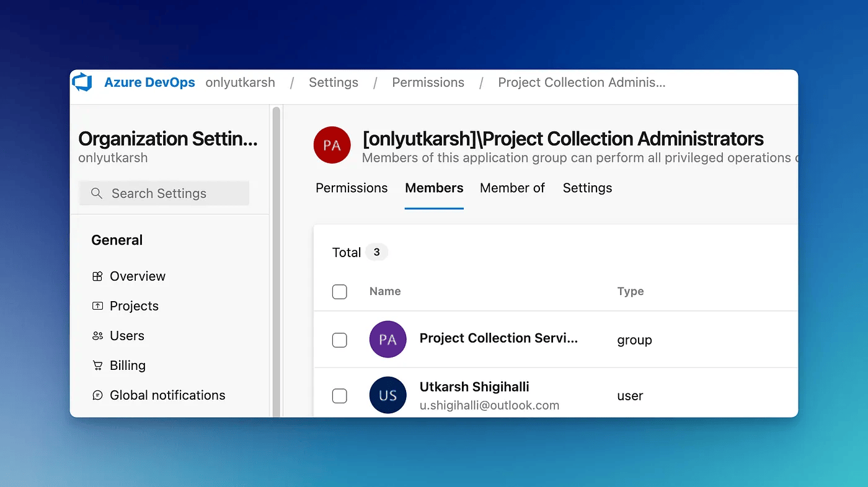Select the Utkarsh Shigihalli row checkbox

[340, 396]
